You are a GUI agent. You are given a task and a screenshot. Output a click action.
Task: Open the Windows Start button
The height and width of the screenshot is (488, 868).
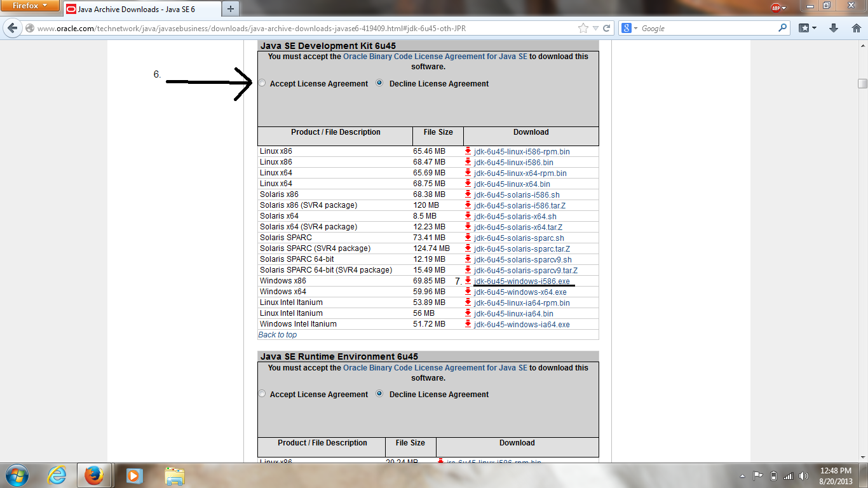click(x=16, y=475)
